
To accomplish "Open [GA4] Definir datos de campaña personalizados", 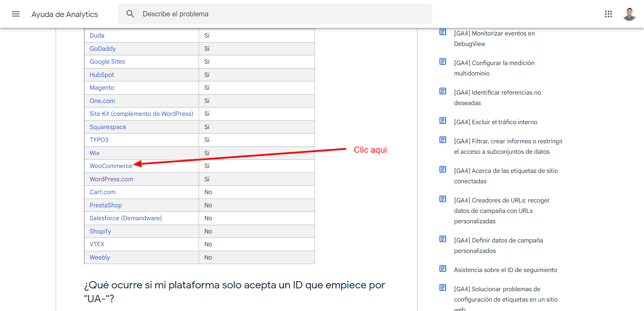I will (x=498, y=246).
